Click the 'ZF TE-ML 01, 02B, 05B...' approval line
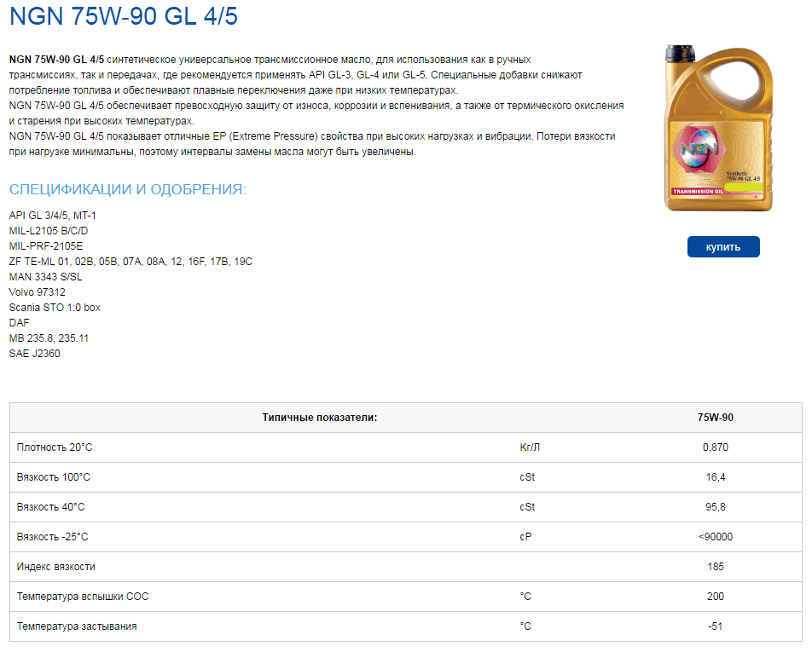Image resolution: width=812 pixels, height=652 pixels. (x=130, y=262)
